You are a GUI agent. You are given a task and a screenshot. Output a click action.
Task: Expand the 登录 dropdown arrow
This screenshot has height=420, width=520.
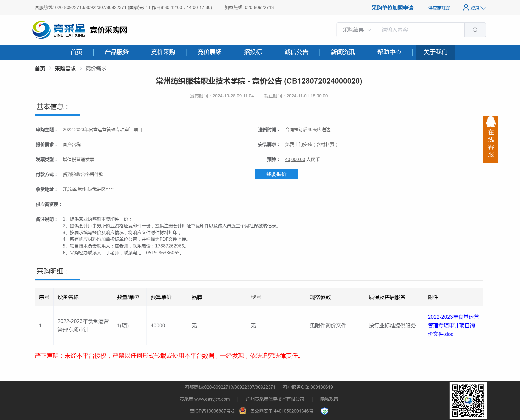pos(484,8)
